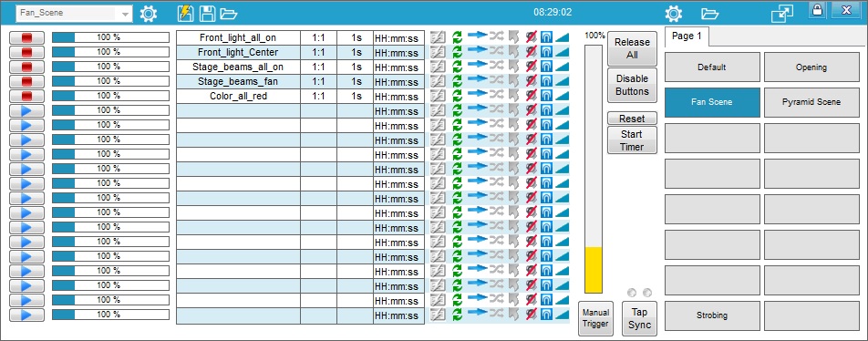Stop the Front_light_all_on cue with the red button
Screen dimensions: 868x341
click(x=27, y=37)
